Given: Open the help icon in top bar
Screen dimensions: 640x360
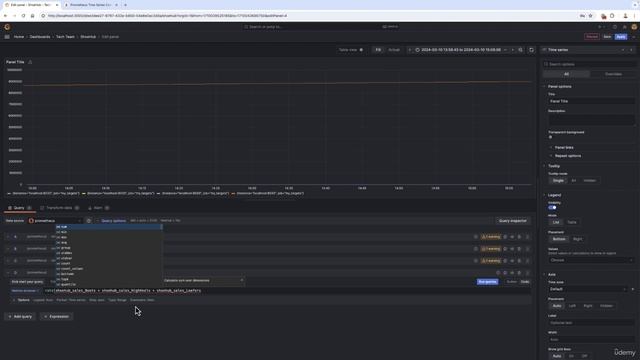Looking at the screenshot, I should (x=615, y=27).
